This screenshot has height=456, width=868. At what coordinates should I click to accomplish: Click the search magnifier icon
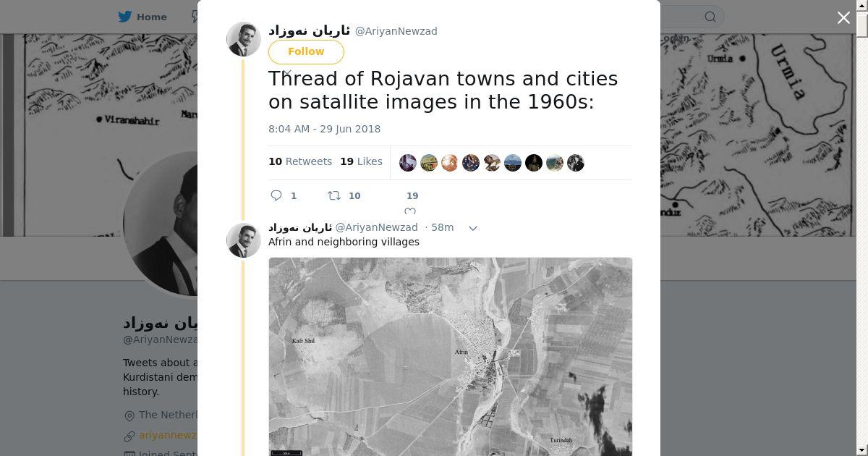tap(710, 17)
